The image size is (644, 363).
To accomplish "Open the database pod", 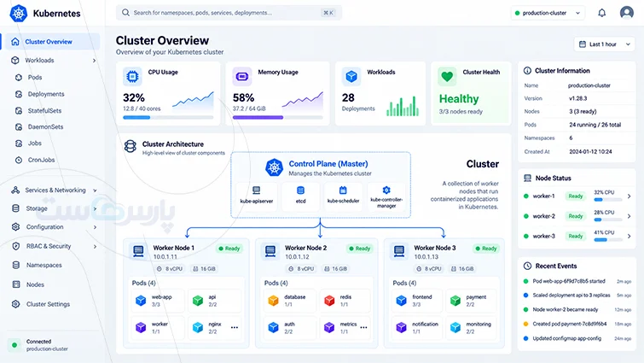I will [x=289, y=301].
